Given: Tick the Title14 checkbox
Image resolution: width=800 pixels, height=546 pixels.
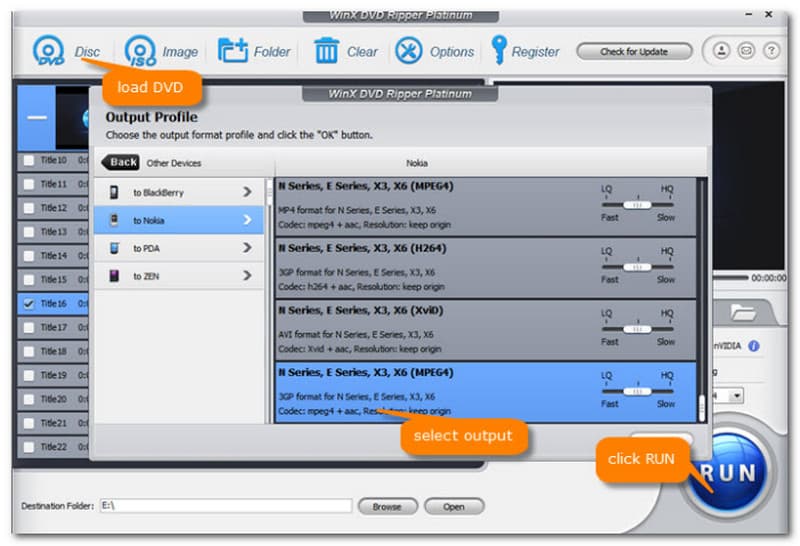Looking at the screenshot, I should click(x=29, y=256).
